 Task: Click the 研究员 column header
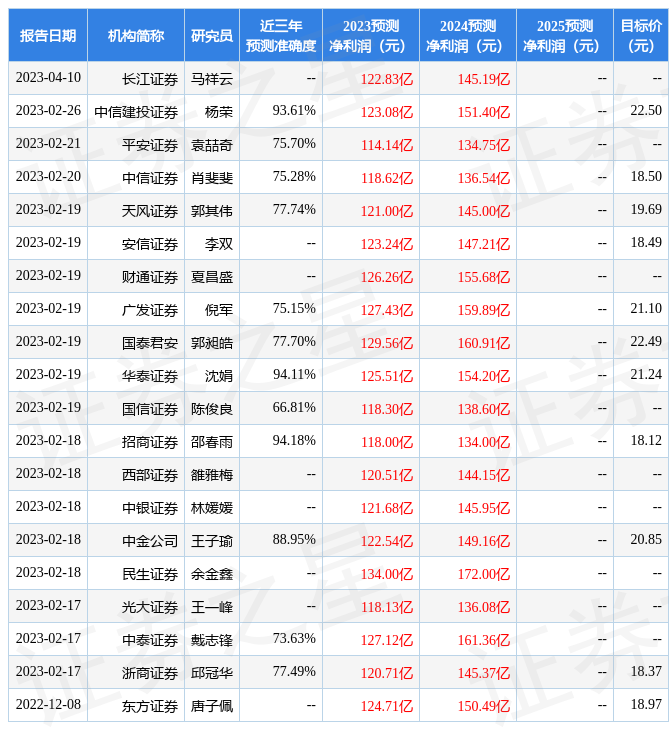pos(212,35)
